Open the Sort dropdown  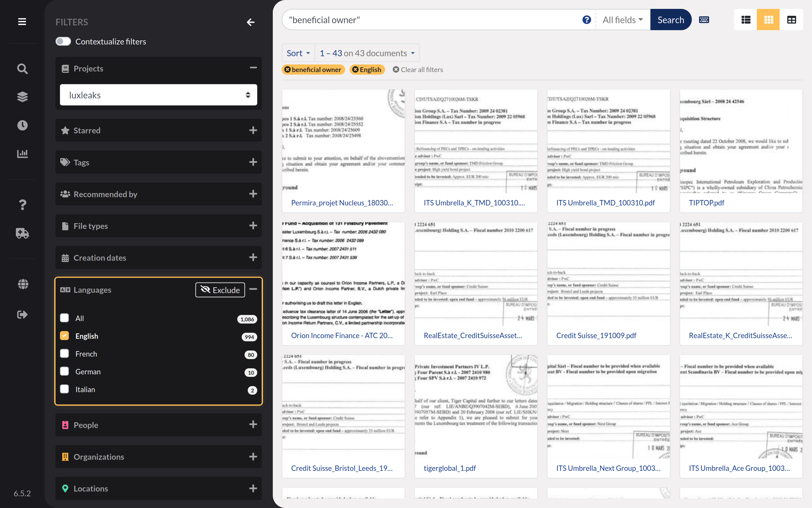click(x=298, y=53)
